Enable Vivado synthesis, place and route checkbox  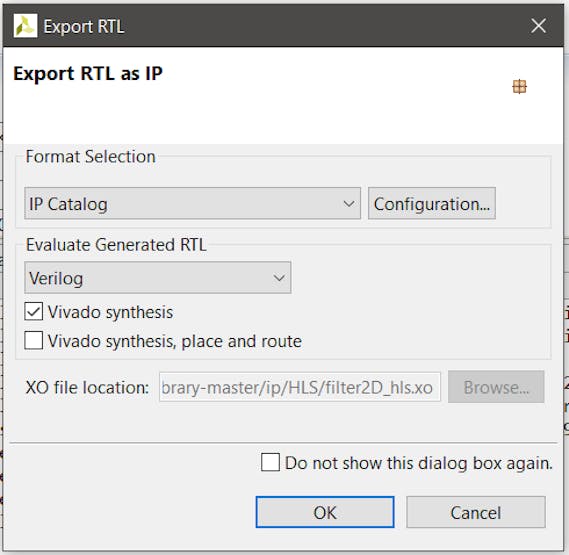[x=33, y=340]
